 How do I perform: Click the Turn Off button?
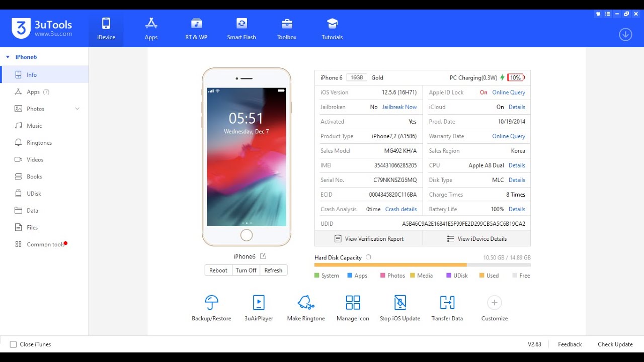[x=246, y=270]
